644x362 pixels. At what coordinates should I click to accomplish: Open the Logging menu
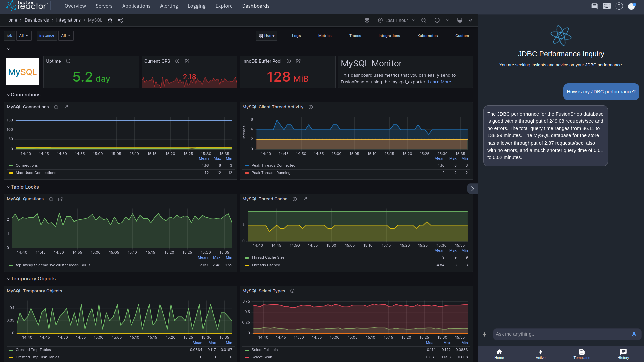pyautogui.click(x=196, y=6)
